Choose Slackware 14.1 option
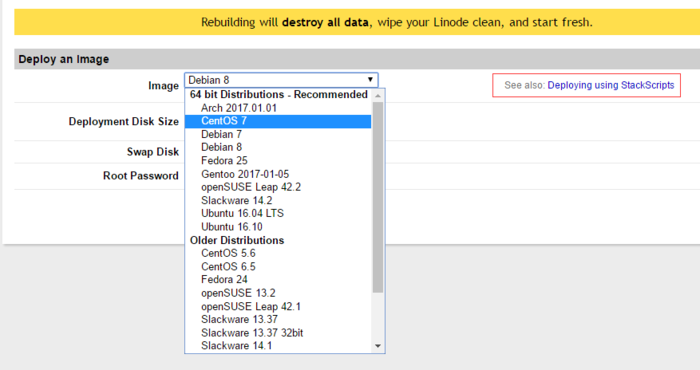700x370 pixels. [278, 345]
